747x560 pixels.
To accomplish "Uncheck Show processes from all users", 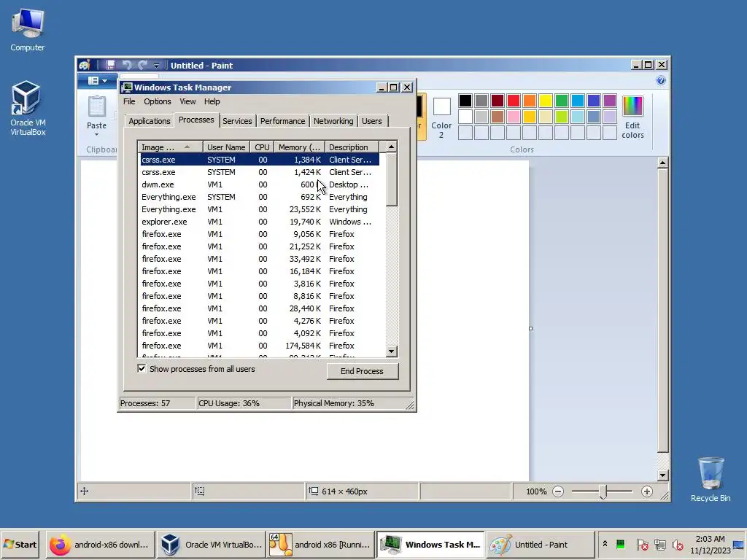I will pos(142,368).
